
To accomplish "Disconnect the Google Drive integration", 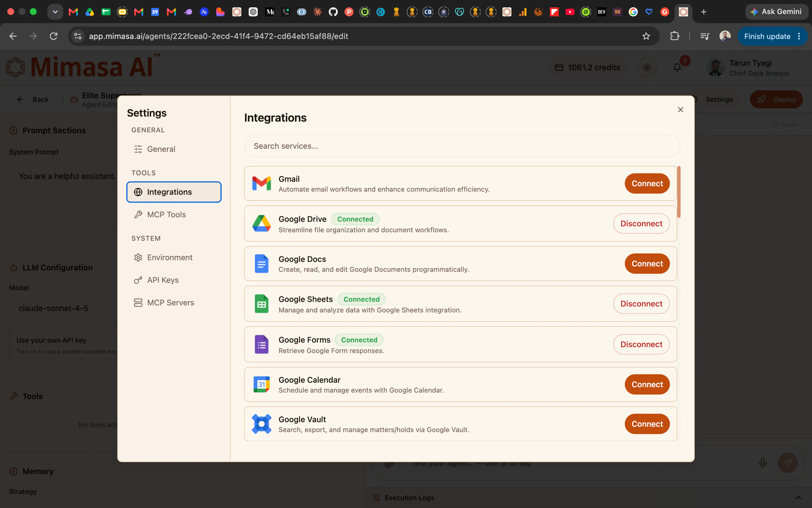I will click(x=641, y=224).
